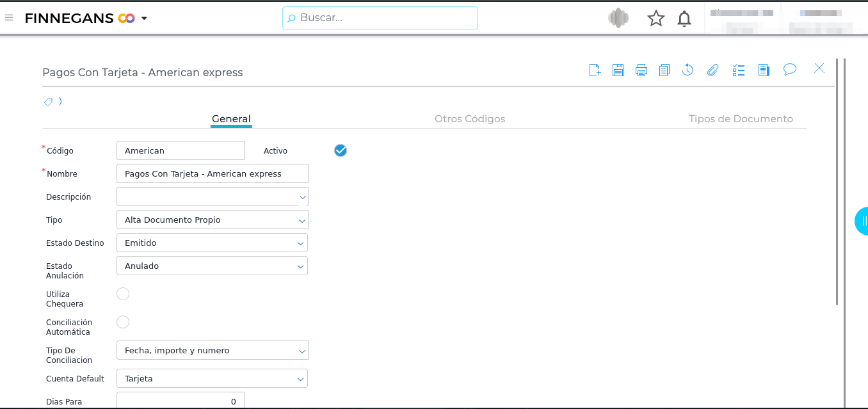This screenshot has height=409, width=868.
Task: Click the star favorites button
Action: coord(655,19)
